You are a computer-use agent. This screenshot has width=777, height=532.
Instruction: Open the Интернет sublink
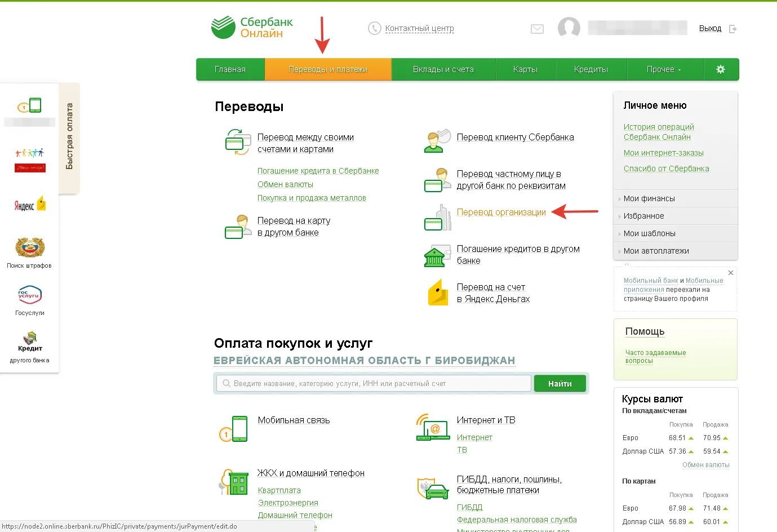click(474, 437)
